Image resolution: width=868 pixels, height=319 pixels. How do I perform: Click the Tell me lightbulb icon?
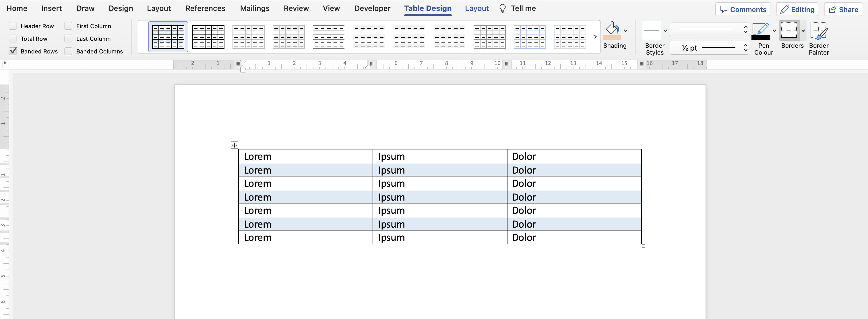tap(502, 8)
